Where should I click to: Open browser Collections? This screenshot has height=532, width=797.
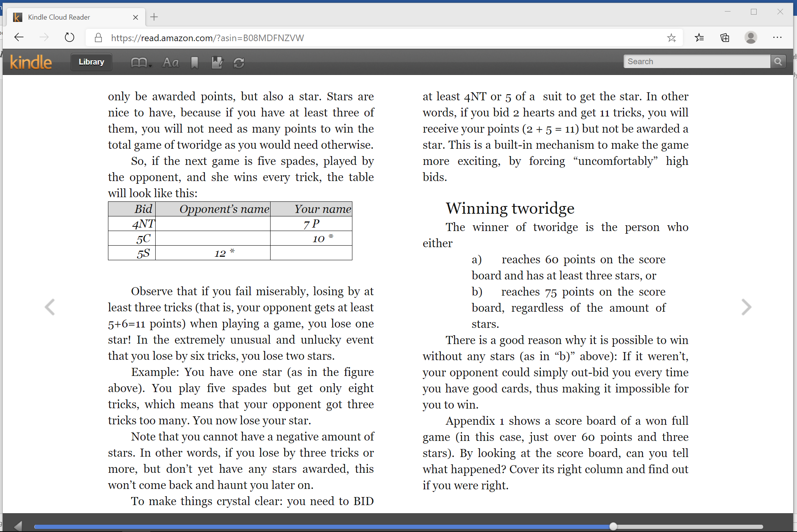pos(725,37)
